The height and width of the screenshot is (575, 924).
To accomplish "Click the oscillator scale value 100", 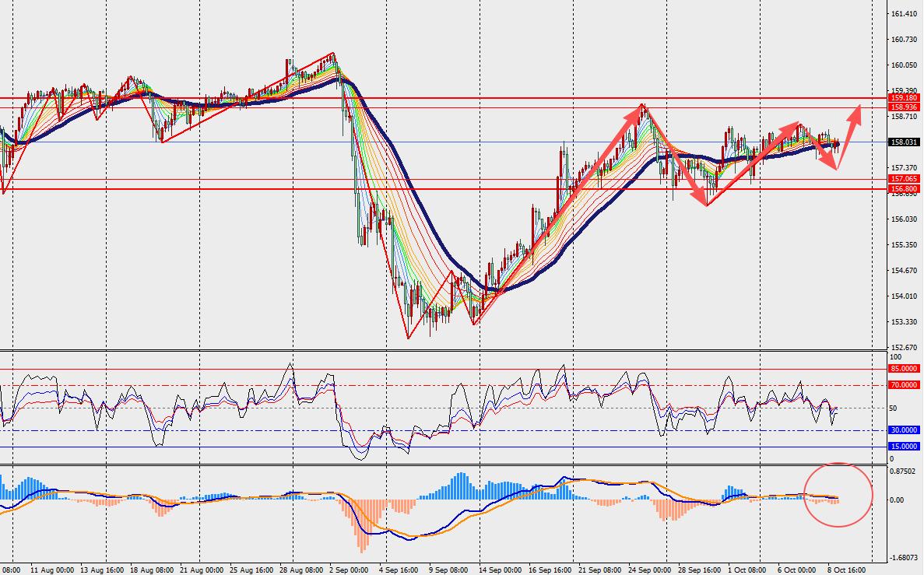I will [896, 357].
